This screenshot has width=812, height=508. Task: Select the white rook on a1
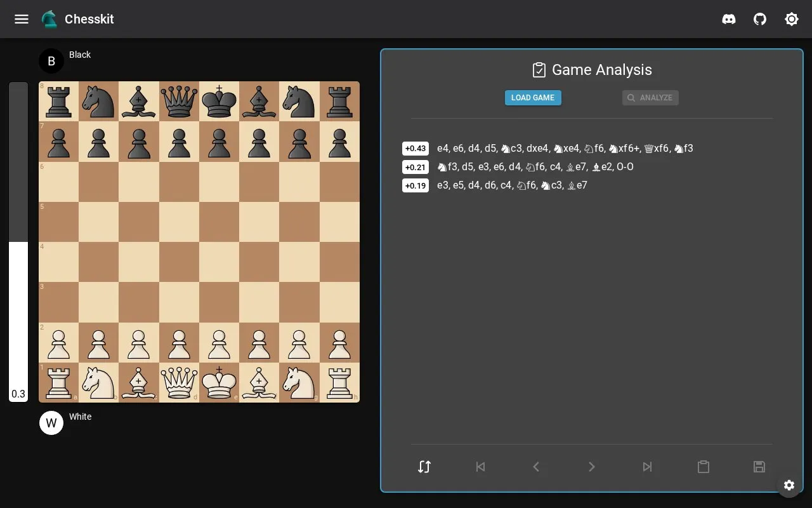[58, 382]
